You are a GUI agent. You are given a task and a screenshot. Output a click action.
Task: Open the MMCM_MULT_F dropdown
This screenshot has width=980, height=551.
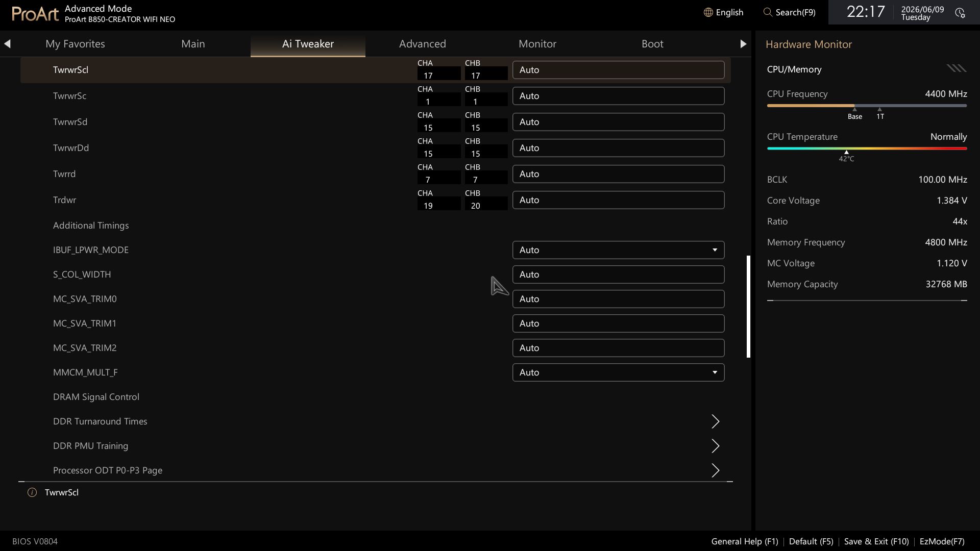click(618, 372)
